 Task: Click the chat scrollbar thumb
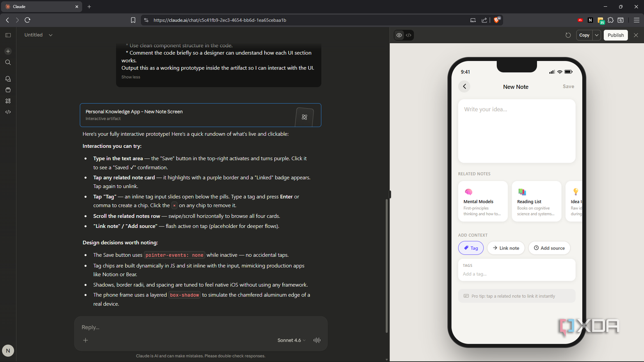click(386, 265)
